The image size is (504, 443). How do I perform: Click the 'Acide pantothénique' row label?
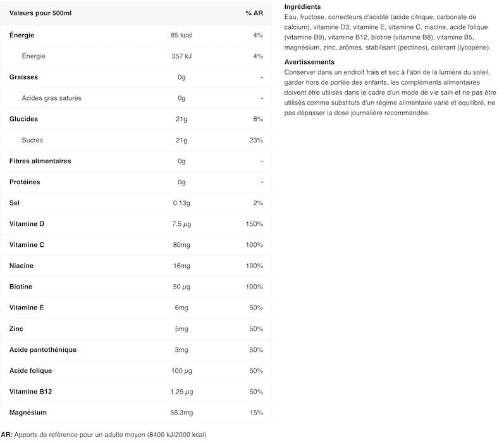tap(43, 350)
